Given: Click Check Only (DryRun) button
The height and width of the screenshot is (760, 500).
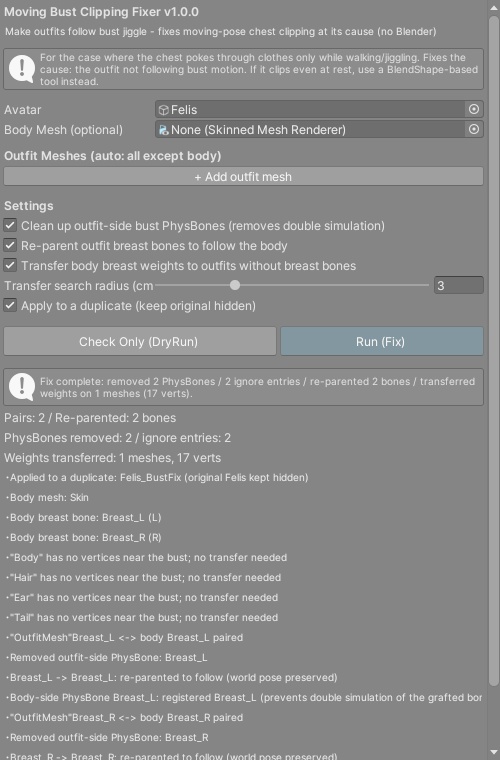Looking at the screenshot, I should pyautogui.click(x=140, y=341).
